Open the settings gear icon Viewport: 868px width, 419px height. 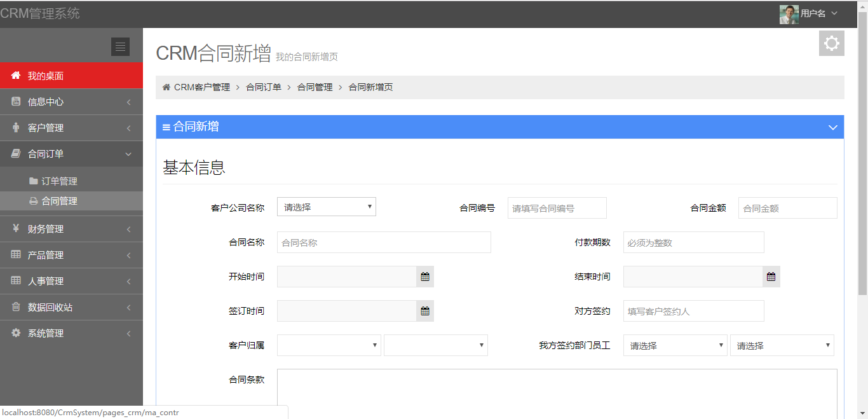(831, 43)
